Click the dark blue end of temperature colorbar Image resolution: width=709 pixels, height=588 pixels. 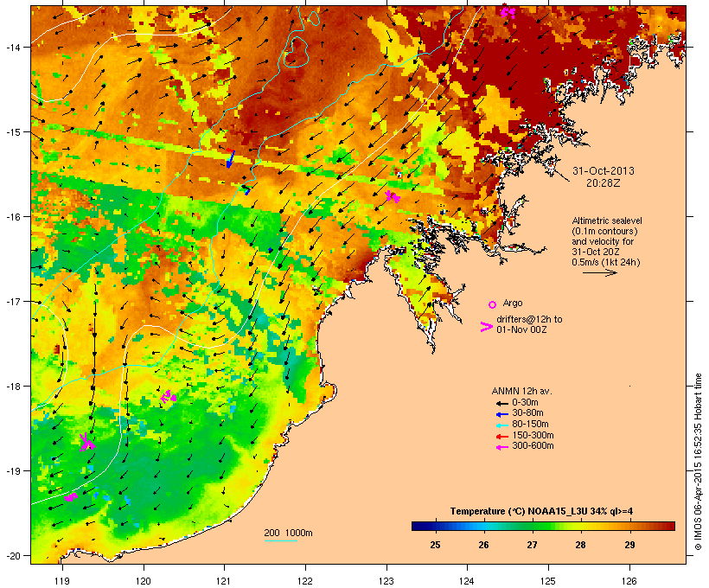pyautogui.click(x=418, y=526)
